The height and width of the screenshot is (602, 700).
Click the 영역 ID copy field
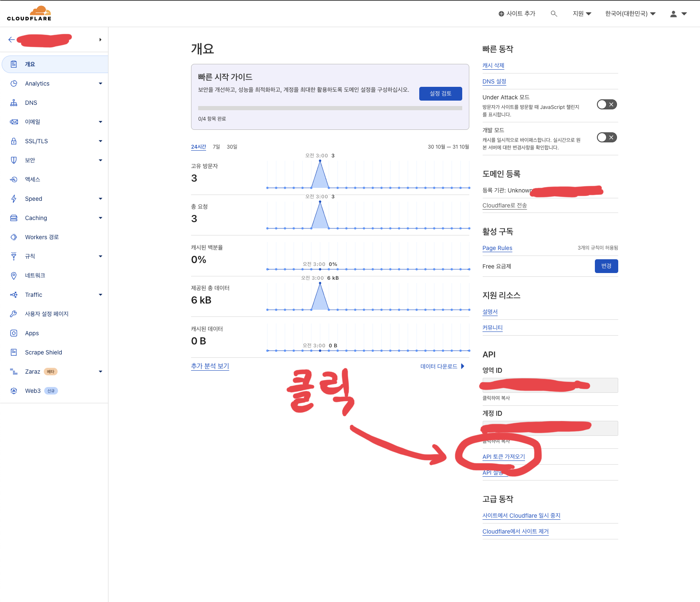point(550,385)
